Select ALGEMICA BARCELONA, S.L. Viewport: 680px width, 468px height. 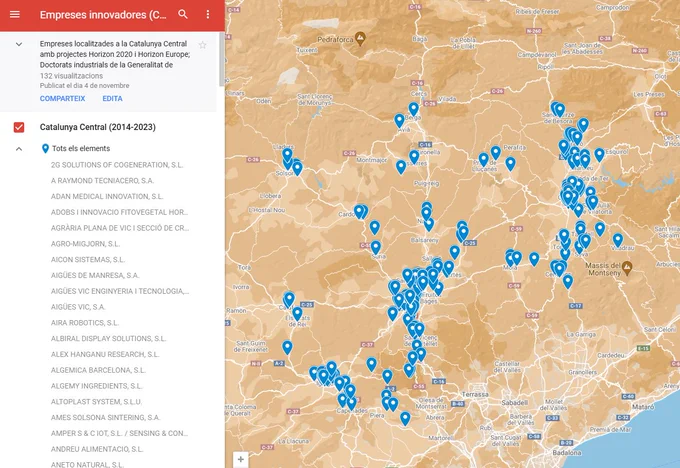98,370
